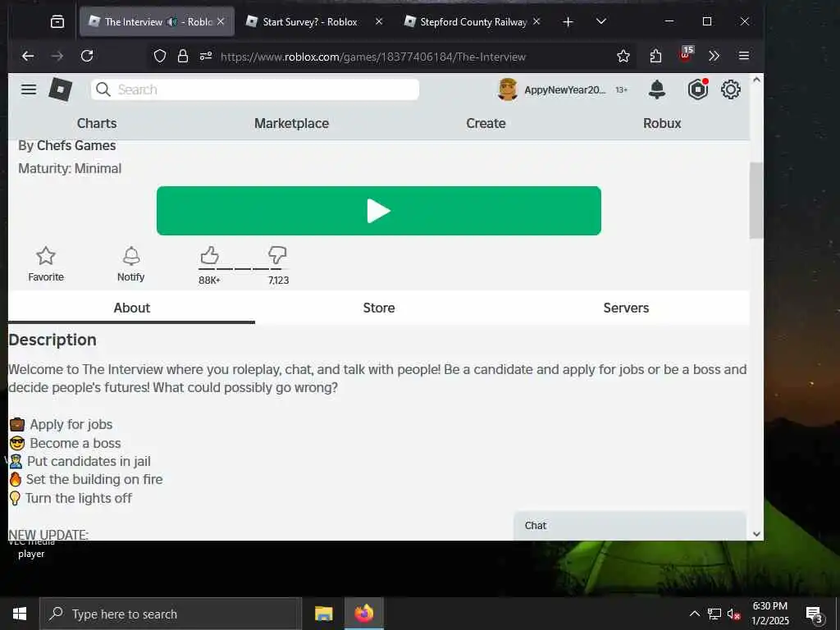Viewport: 840px width, 630px height.
Task: Open Roblox settings gear icon
Action: click(731, 89)
